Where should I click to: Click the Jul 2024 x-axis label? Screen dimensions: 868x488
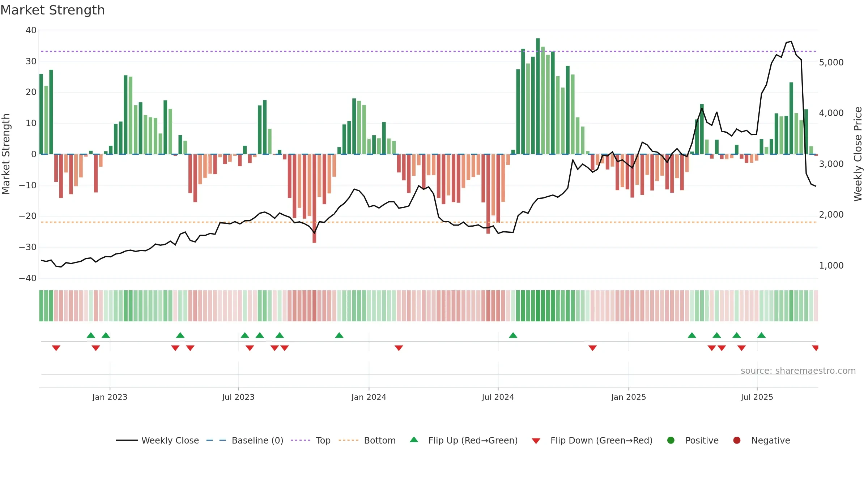[498, 397]
